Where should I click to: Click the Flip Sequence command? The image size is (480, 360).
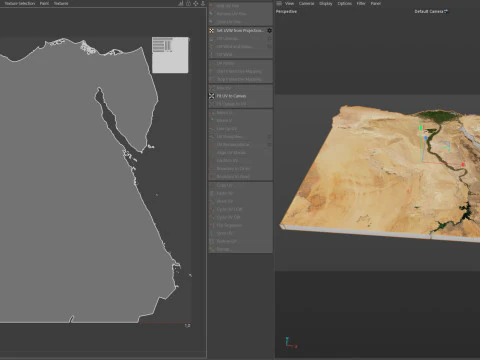tap(229, 225)
